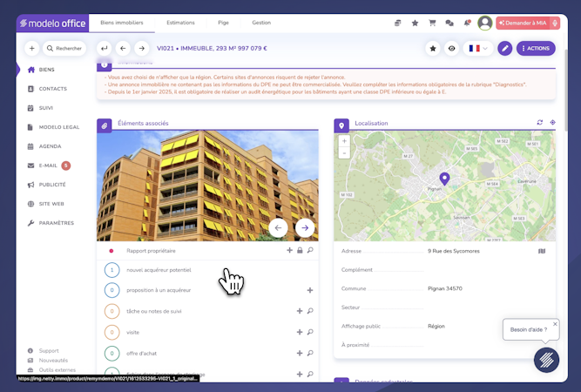The width and height of the screenshot is (581, 392).
Task: Activate the microphone next to Demander à MIA
Action: pos(555,23)
